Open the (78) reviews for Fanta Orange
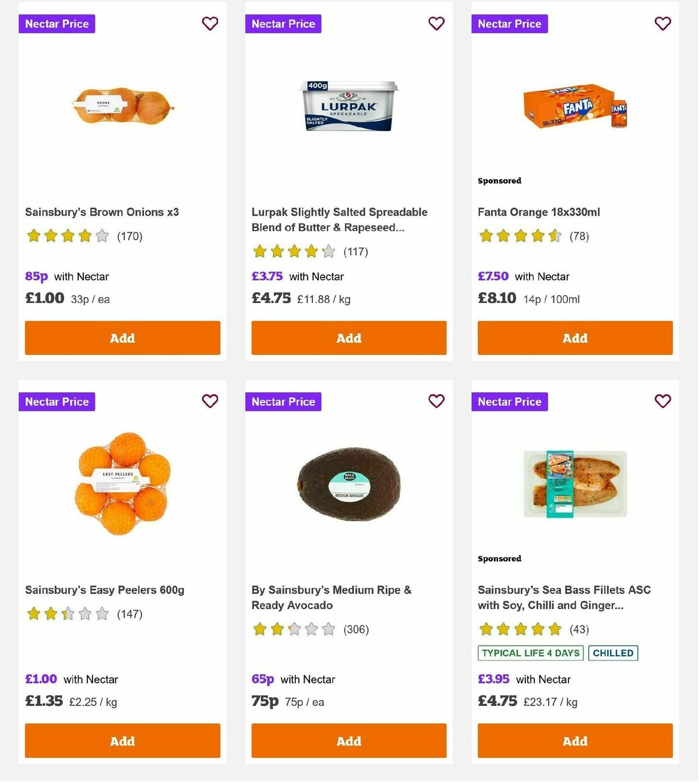Screen dimensions: 699x784 [x=579, y=236]
